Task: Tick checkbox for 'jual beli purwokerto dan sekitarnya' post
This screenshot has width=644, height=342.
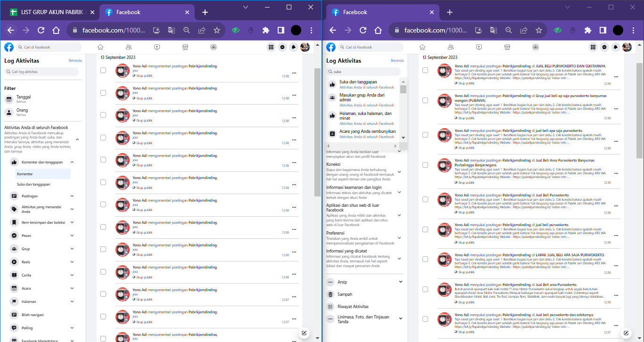Action: click(425, 319)
